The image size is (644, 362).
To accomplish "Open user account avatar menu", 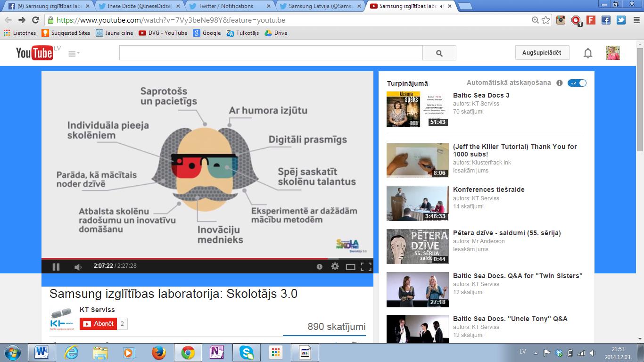I will click(612, 53).
